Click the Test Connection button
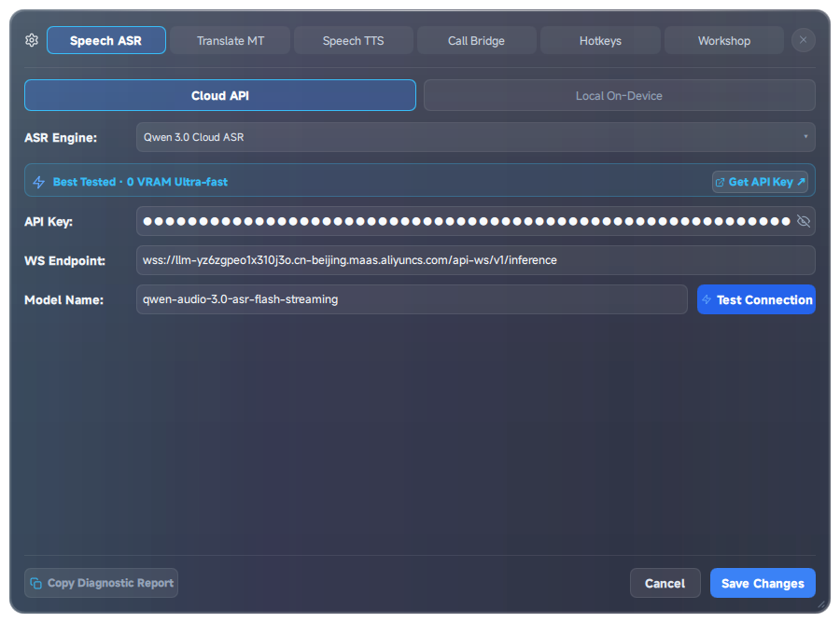The image size is (840, 623). (756, 299)
